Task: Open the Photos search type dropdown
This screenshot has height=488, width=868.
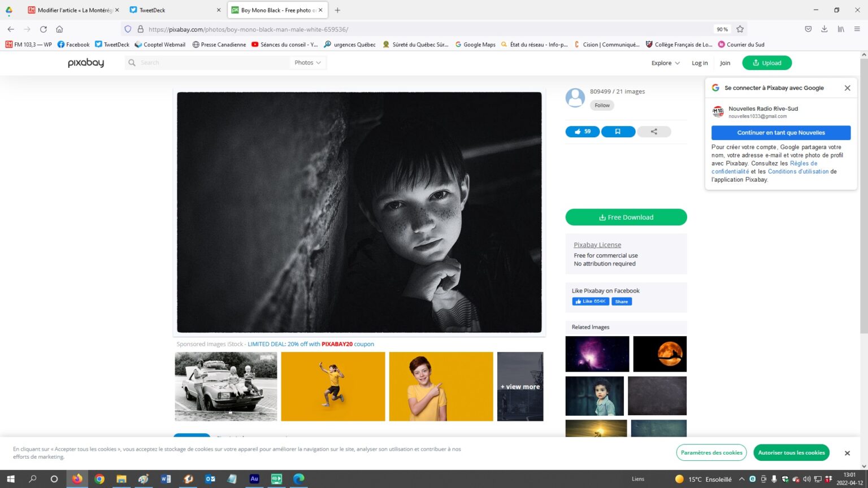Action: (x=307, y=63)
